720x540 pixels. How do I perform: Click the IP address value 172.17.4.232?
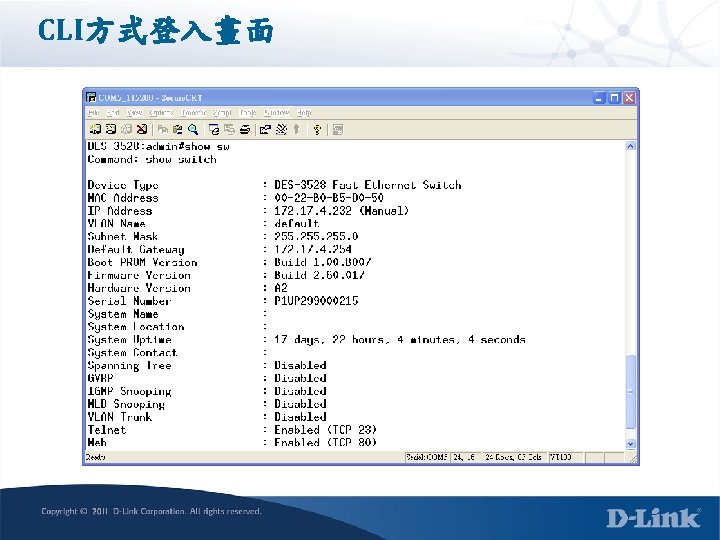click(x=313, y=211)
